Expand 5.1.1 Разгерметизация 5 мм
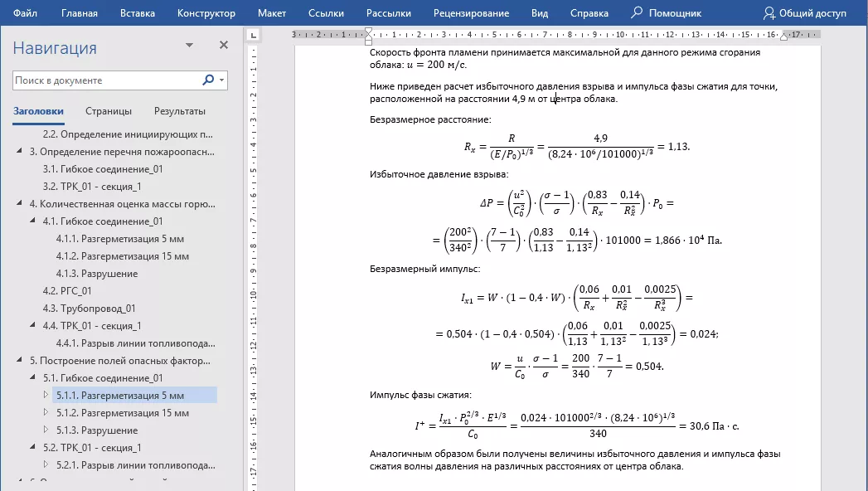Image resolution: width=868 pixels, height=491 pixels. [x=46, y=395]
